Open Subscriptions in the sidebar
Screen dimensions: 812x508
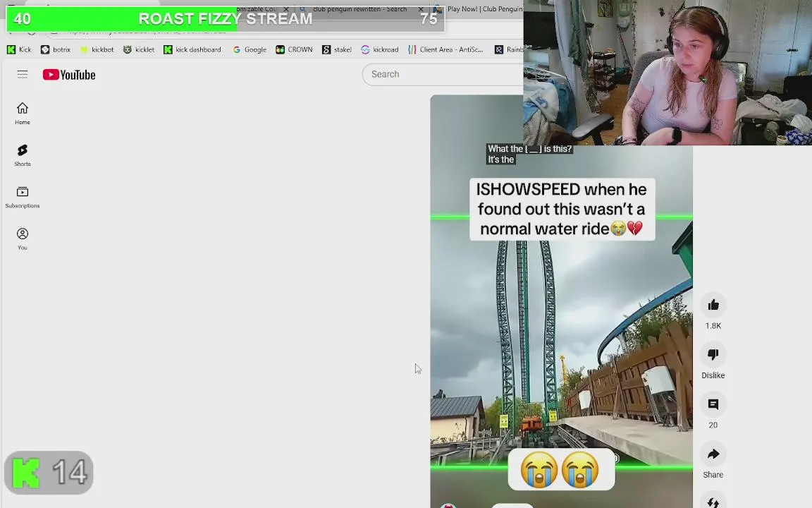(x=23, y=197)
